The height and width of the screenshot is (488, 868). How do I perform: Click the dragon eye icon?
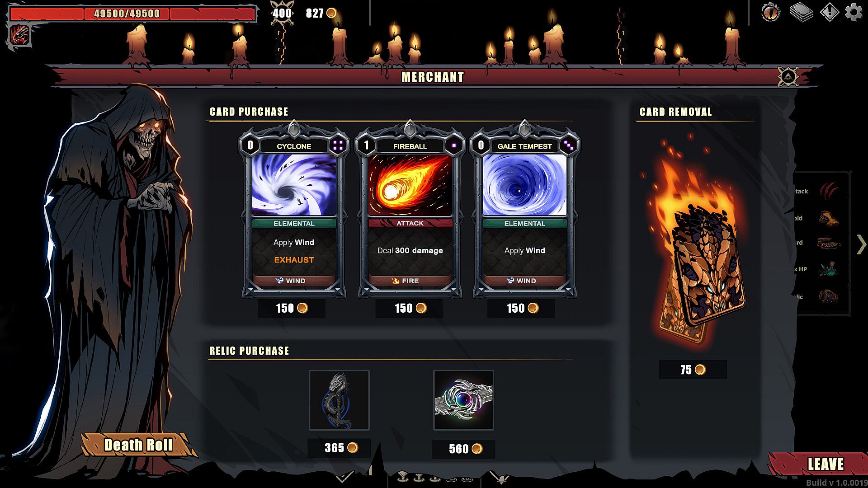(x=770, y=12)
